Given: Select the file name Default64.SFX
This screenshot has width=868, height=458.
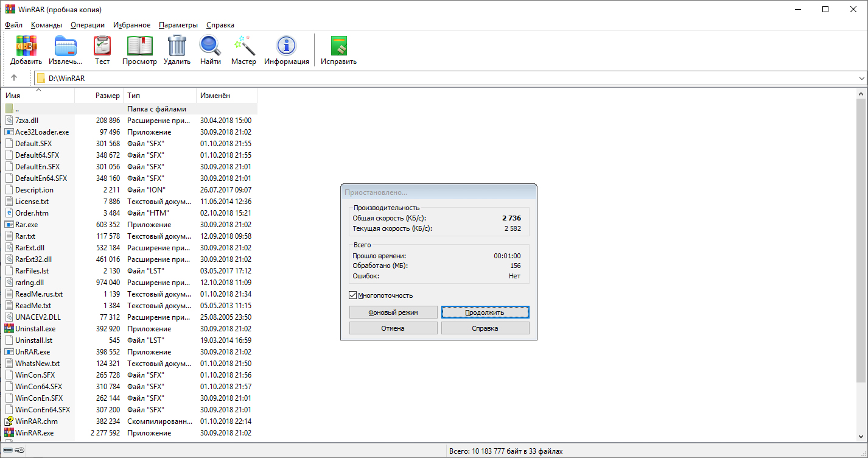Looking at the screenshot, I should click(37, 155).
